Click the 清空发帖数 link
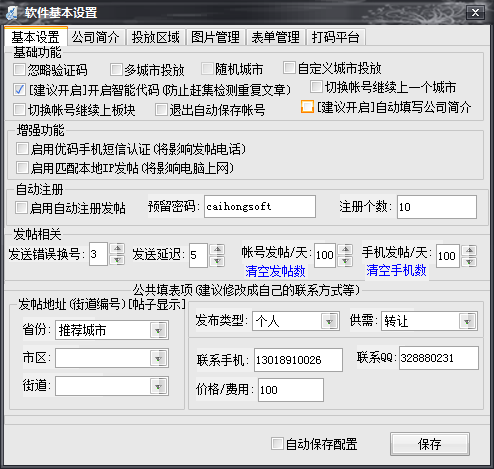This screenshot has height=469, width=494. [275, 271]
